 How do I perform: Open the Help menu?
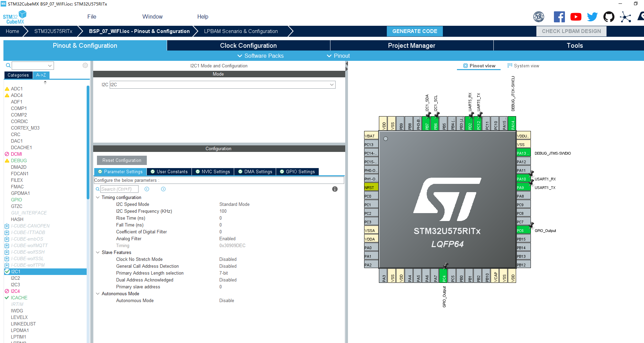point(203,16)
